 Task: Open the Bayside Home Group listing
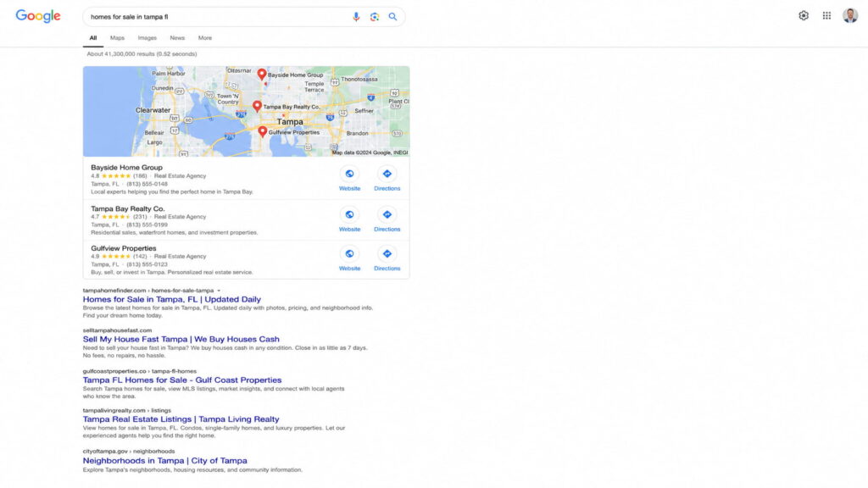click(x=127, y=168)
